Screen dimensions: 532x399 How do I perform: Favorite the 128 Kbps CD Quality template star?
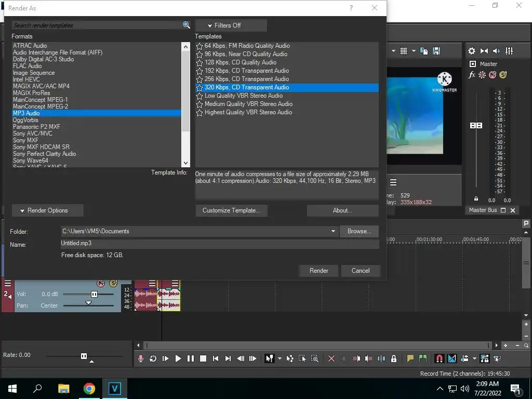tap(199, 63)
